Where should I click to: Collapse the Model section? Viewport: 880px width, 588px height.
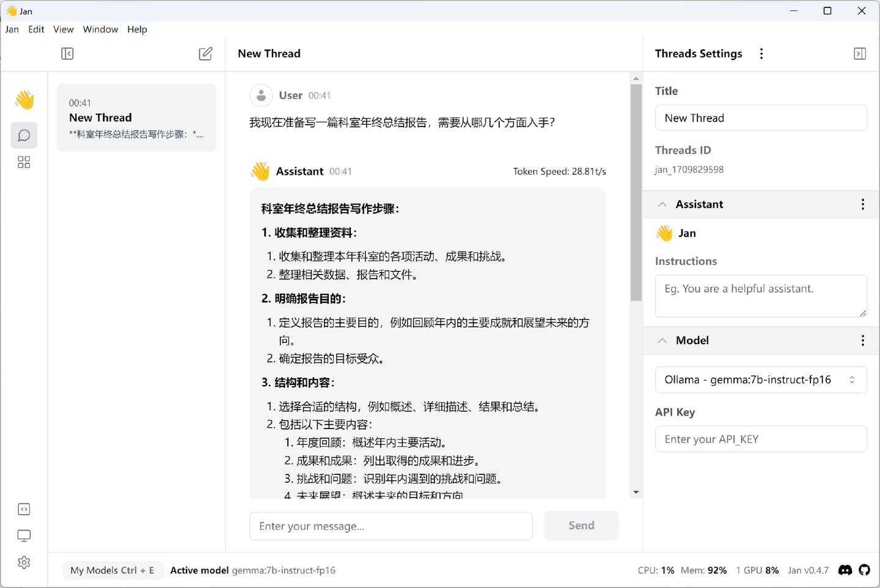(662, 340)
